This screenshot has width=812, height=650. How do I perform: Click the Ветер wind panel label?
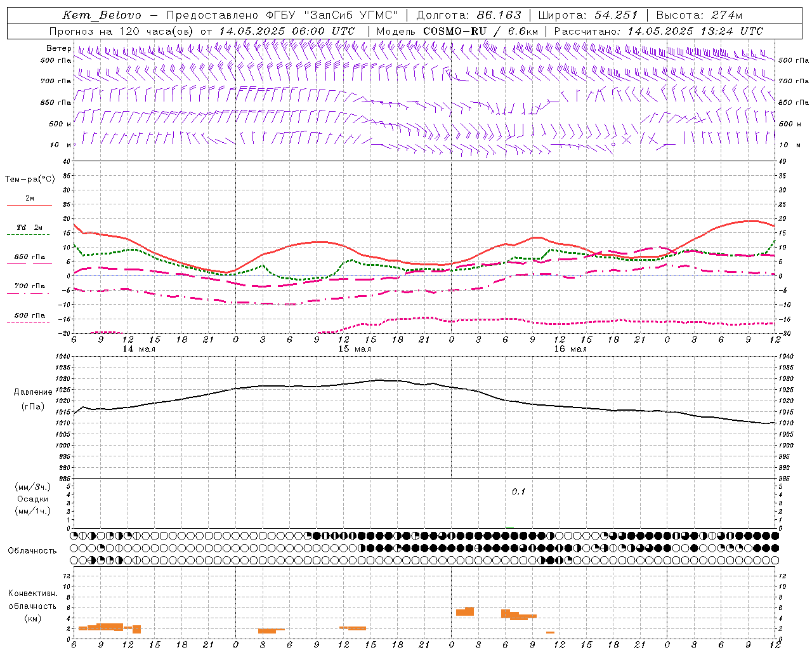[58, 48]
